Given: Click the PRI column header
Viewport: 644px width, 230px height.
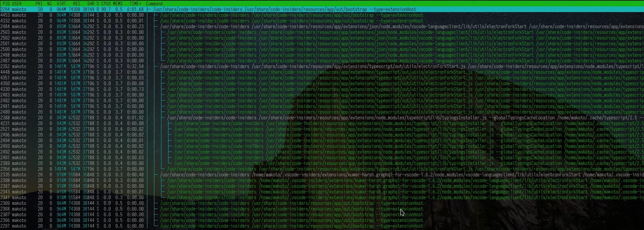Looking at the screenshot, I should tap(39, 4).
